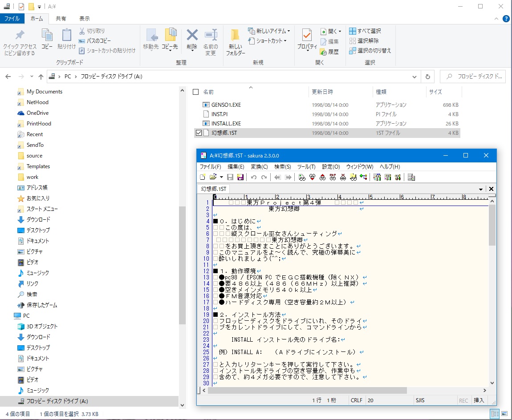Toggle the select-all checkbox beside 名前 header

pyautogui.click(x=195, y=92)
